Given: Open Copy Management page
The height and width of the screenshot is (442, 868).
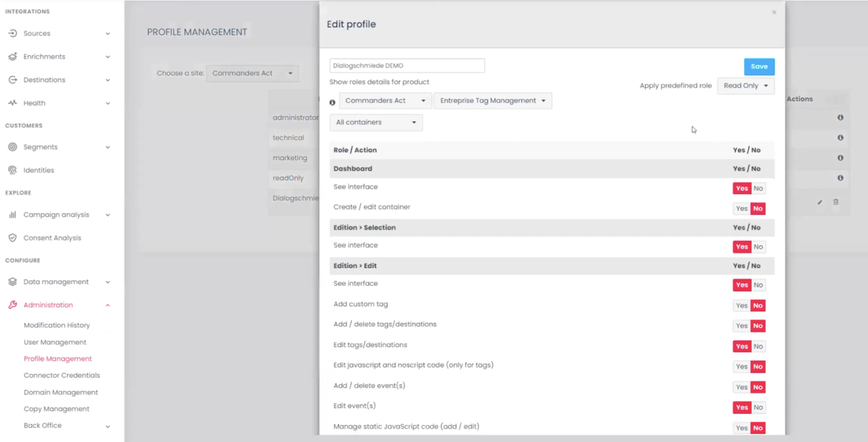Looking at the screenshot, I should 56,408.
